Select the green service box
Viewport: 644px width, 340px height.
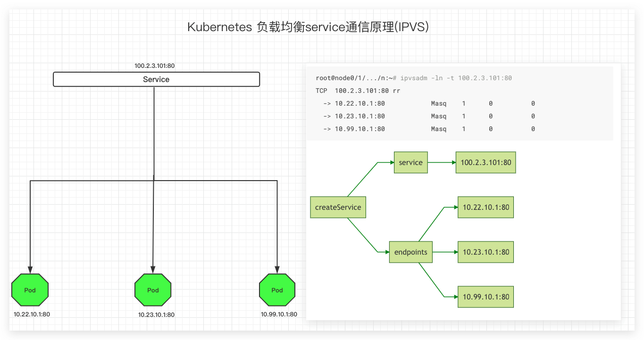410,162
